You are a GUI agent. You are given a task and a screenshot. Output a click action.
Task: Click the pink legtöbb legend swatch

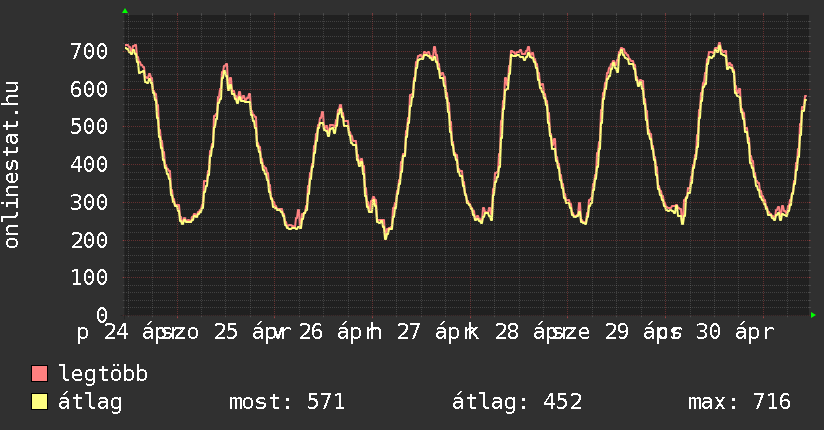(x=39, y=373)
